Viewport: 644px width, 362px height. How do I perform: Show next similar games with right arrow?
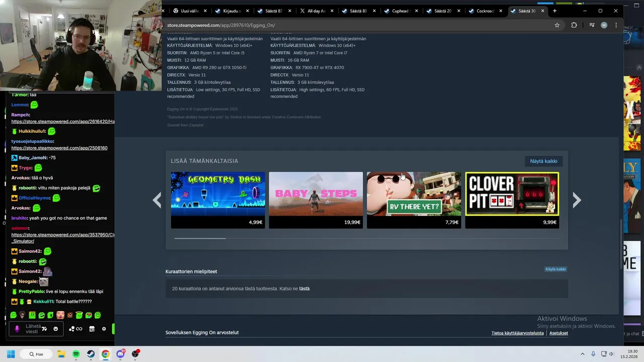point(577,200)
